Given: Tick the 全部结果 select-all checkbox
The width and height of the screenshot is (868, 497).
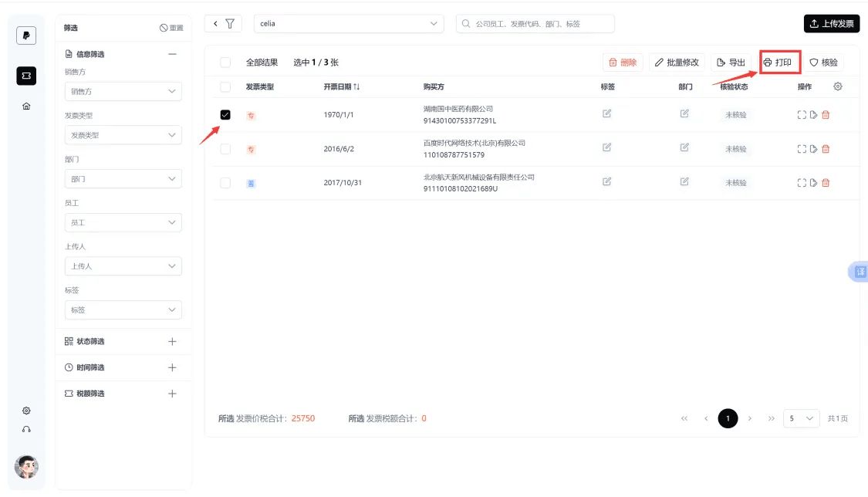Looking at the screenshot, I should pos(225,62).
